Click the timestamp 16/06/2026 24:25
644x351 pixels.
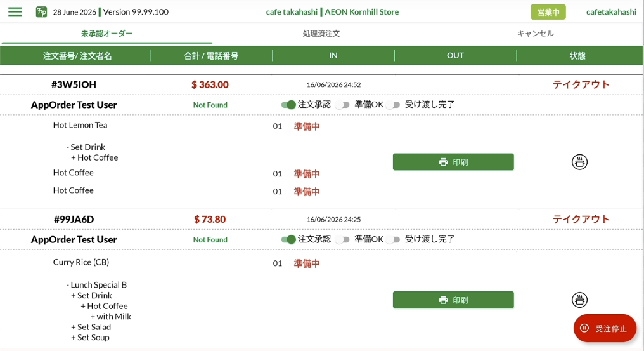(333, 220)
